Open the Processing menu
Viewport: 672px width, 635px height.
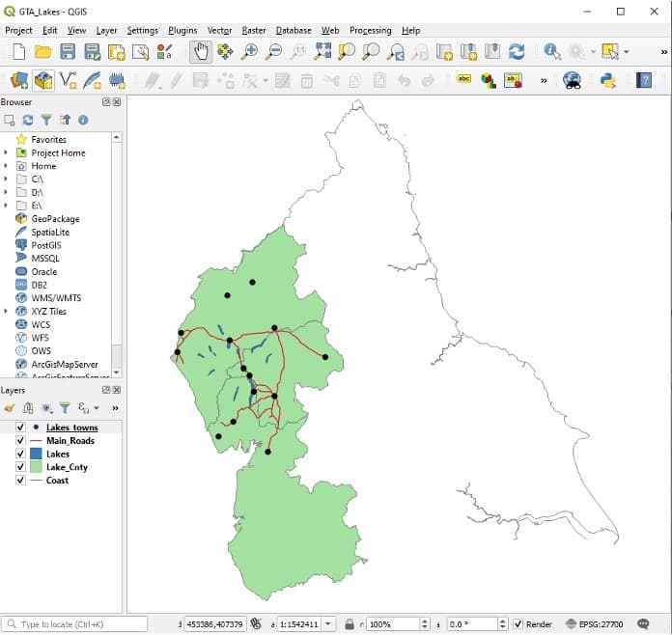(371, 30)
